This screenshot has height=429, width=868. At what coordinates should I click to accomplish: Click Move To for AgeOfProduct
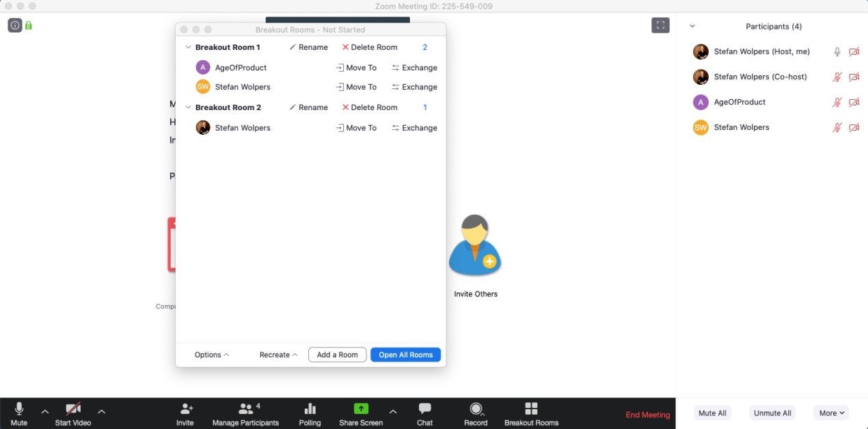pyautogui.click(x=356, y=68)
